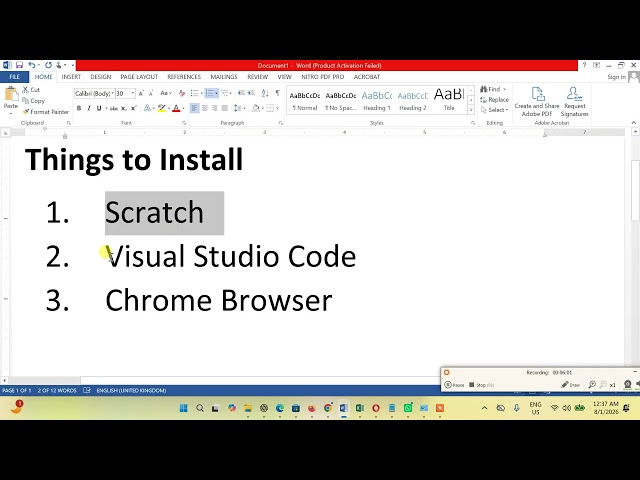Pause the screen recording
This screenshot has height=480, width=640.
[454, 384]
